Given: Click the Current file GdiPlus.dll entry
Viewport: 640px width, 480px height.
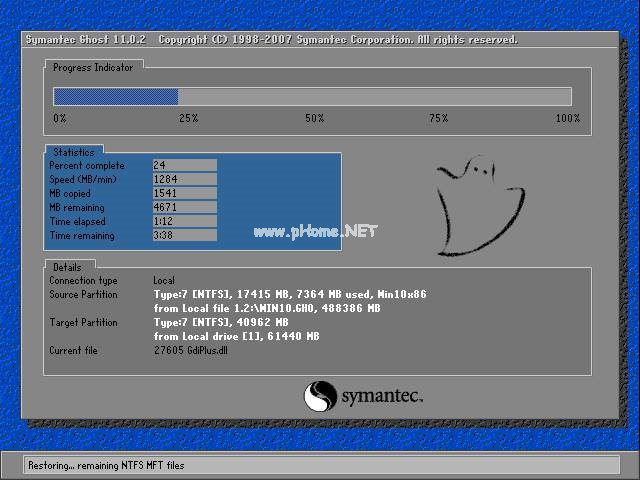Looking at the screenshot, I should pos(190,351).
